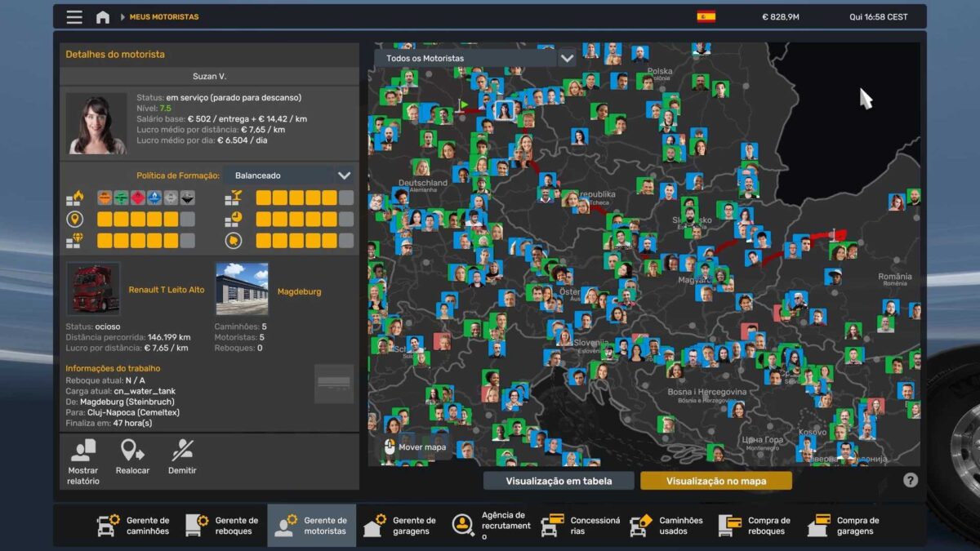Relocate driver with Realocar icon
Viewport: 980px width, 551px height.
pyautogui.click(x=131, y=461)
